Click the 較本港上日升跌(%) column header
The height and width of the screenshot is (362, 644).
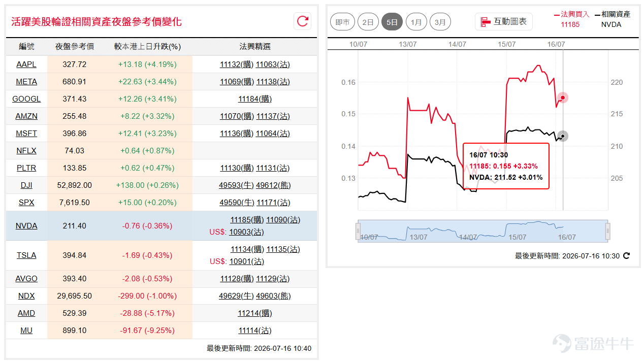[x=147, y=47]
